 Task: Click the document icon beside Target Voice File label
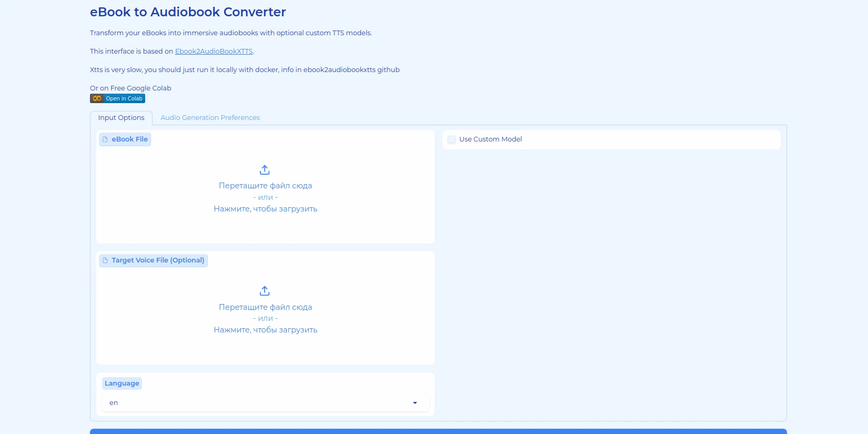point(105,260)
